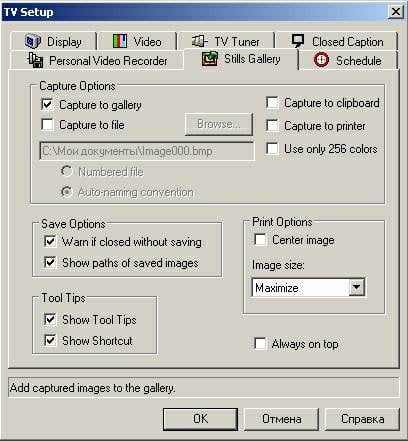
Task: Open the Closed Caption tab
Action: 337,41
